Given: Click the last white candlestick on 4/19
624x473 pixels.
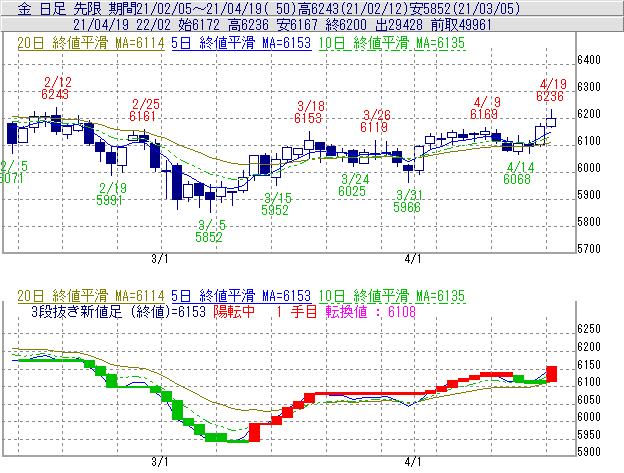Looking at the screenshot, I should (x=551, y=121).
